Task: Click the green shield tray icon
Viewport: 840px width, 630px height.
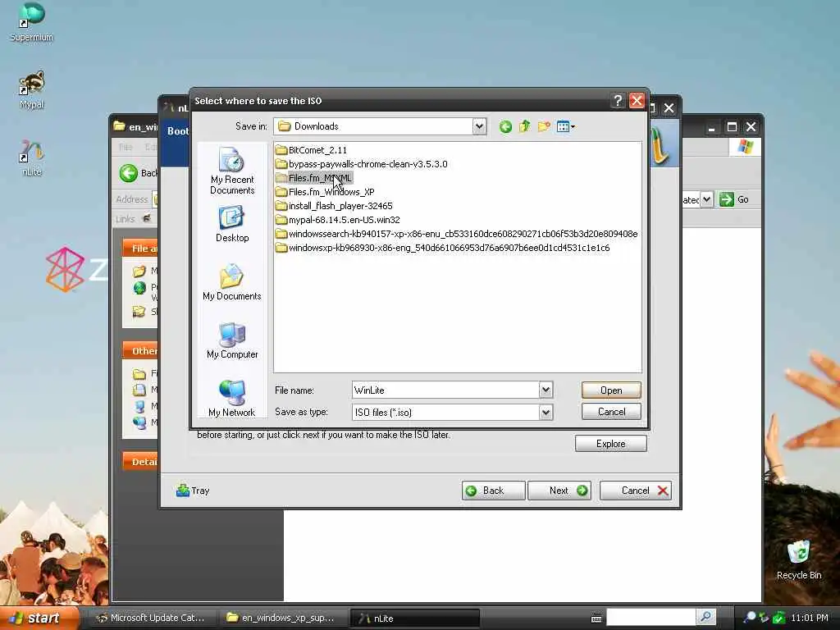Action: coord(779,618)
